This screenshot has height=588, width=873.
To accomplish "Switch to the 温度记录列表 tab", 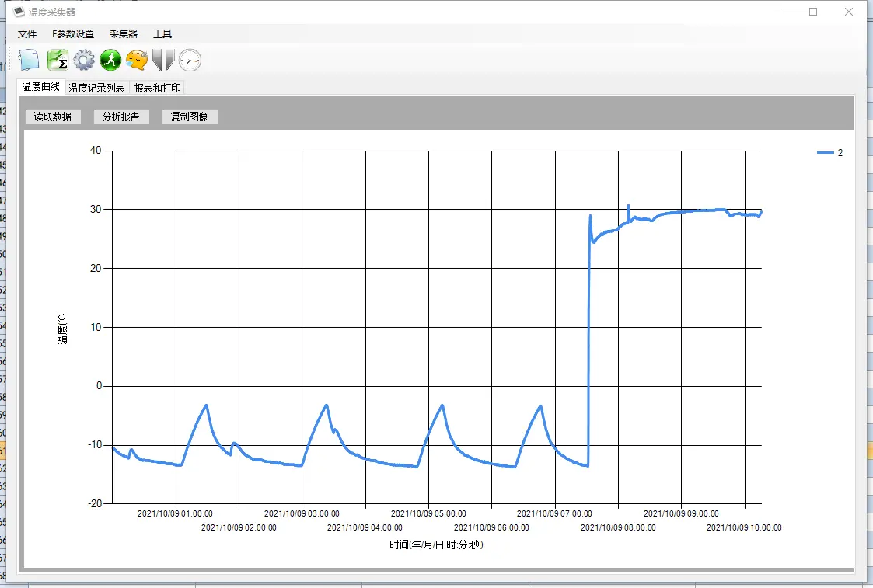I will click(96, 88).
